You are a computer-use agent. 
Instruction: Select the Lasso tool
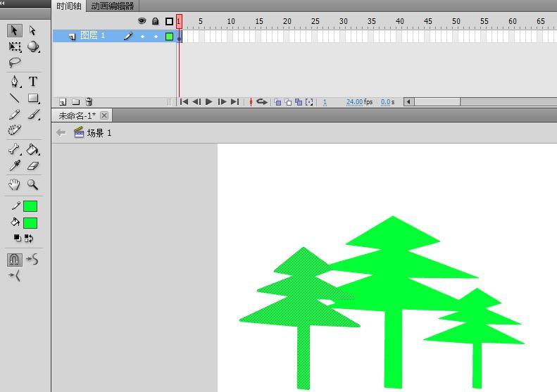tap(15, 63)
